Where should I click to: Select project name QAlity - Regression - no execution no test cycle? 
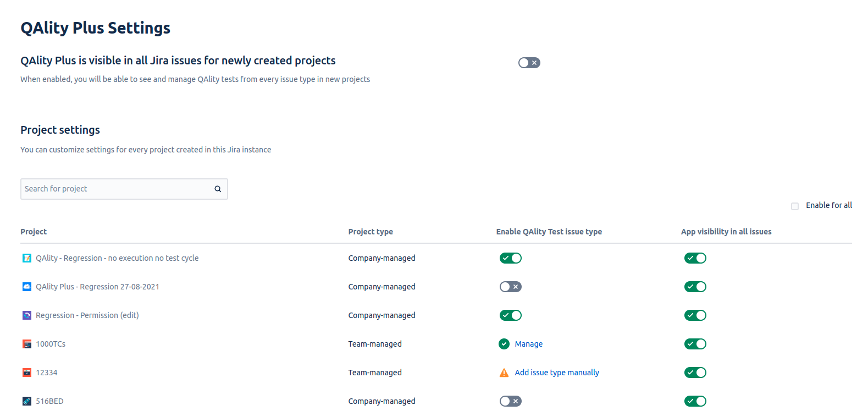117,258
